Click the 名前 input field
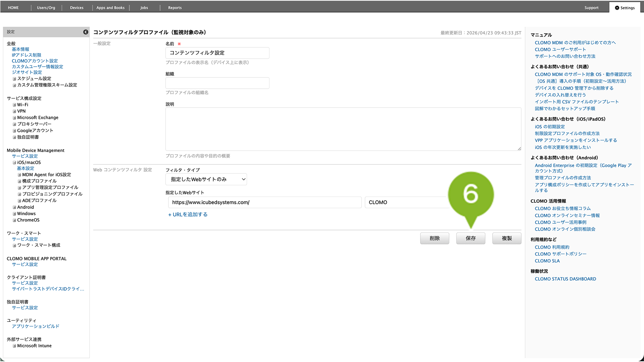Viewport: 644px width, 362px height. coord(217,53)
